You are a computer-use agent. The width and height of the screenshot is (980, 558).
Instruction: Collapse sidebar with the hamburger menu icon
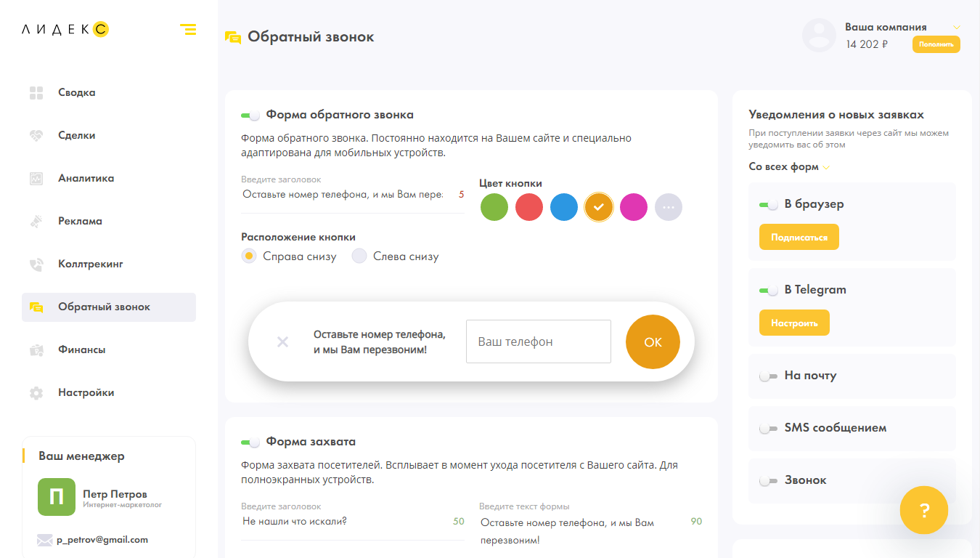(x=188, y=29)
